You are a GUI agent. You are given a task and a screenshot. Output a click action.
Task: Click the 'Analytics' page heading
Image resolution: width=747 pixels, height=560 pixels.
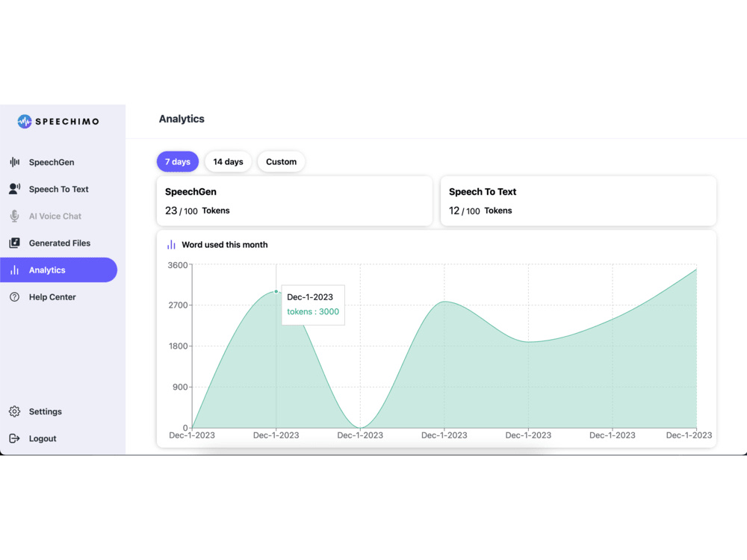[182, 119]
